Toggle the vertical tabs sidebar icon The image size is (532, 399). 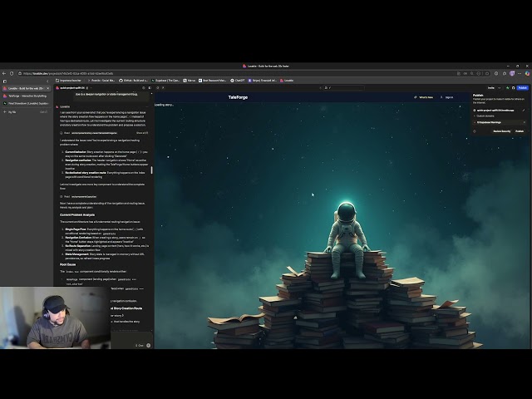pyautogui.click(x=5, y=81)
